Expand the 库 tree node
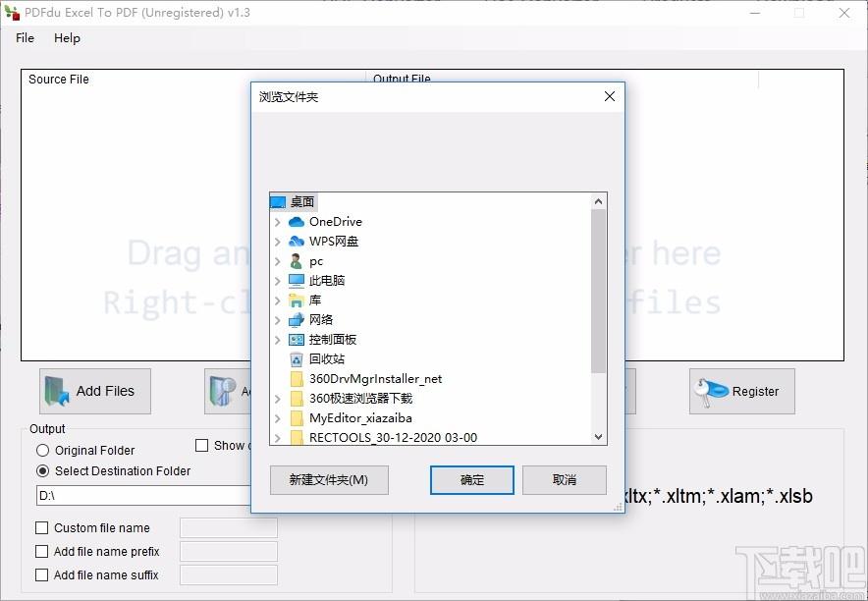Image resolution: width=868 pixels, height=601 pixels. [278, 300]
